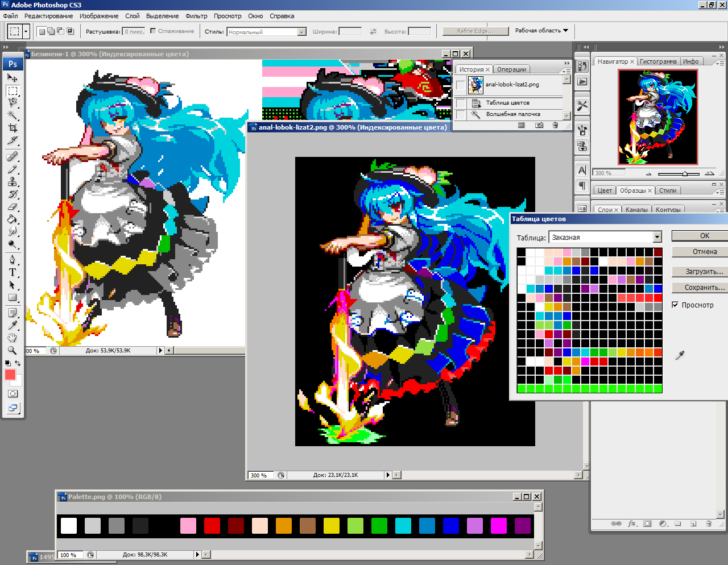Screen dimensions: 728x565
Task: Select the Hand tool
Action: pos(13,338)
